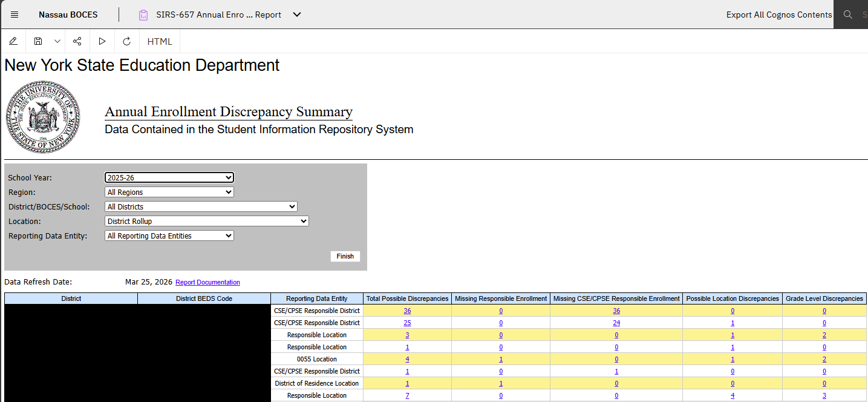Click the report icon beside SIRS-657 title
This screenshot has height=402, width=868.
pos(143,15)
